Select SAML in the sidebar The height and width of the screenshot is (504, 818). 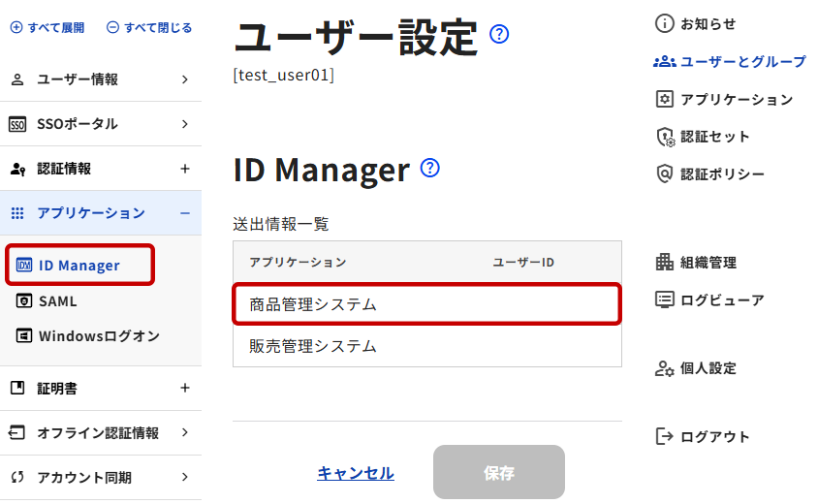pos(57,301)
